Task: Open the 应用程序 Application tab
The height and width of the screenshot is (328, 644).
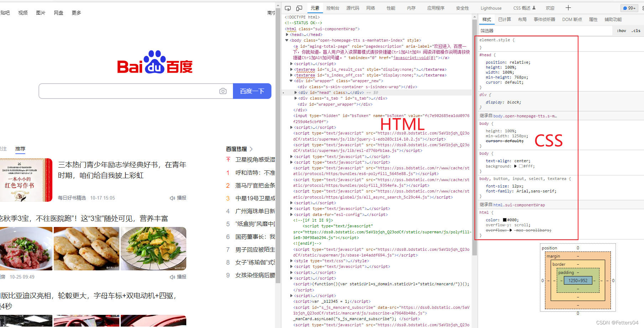Action: click(x=436, y=8)
